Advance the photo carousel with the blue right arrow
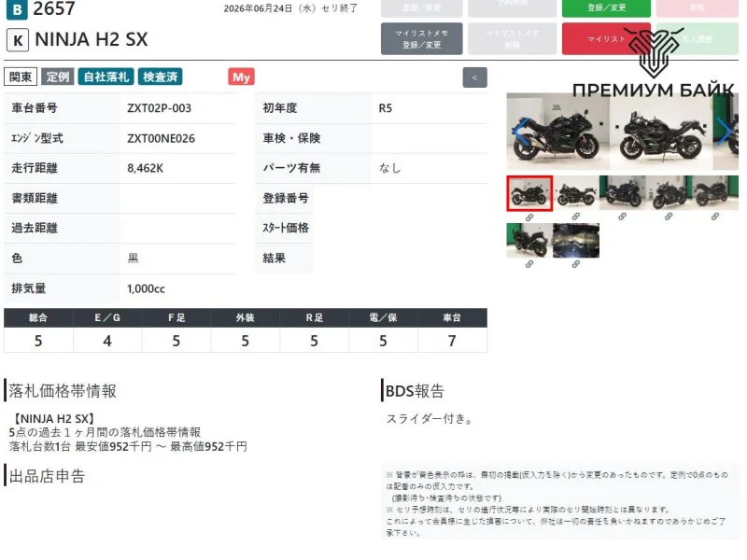Viewport: 747px width, 560px height. 725,131
